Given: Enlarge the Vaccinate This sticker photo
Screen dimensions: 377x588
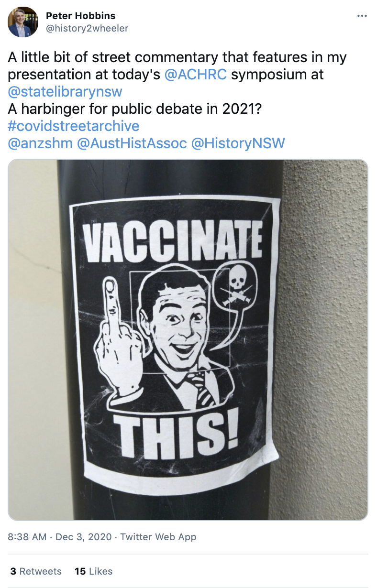Looking at the screenshot, I should pos(188,340).
